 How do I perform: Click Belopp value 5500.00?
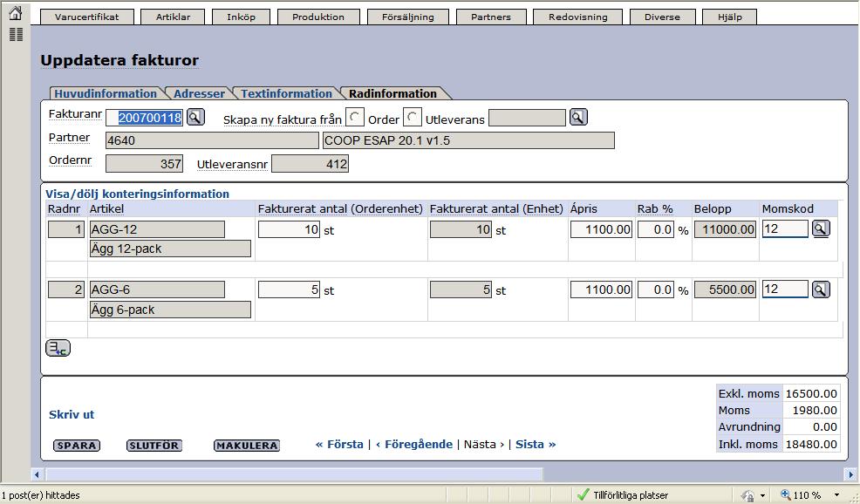tap(725, 289)
